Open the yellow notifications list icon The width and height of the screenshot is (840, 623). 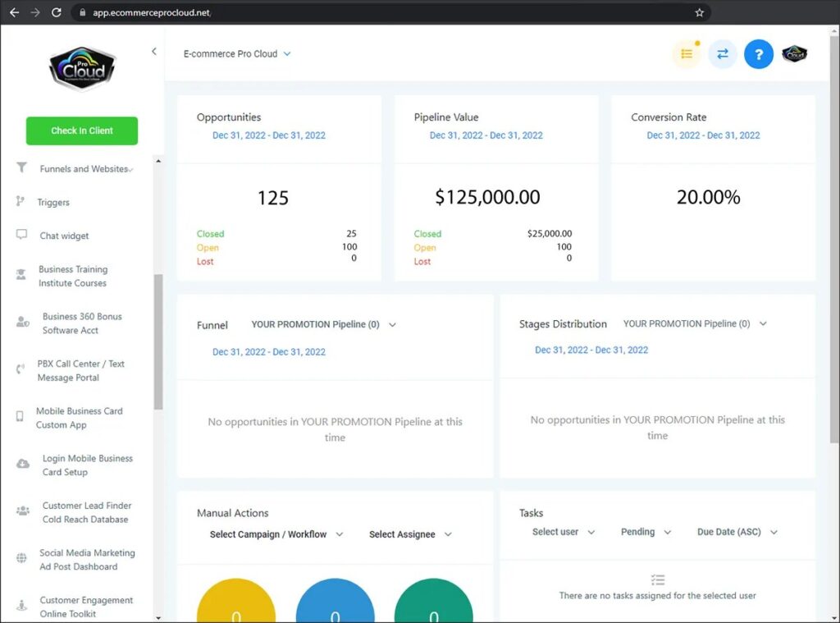coord(687,53)
